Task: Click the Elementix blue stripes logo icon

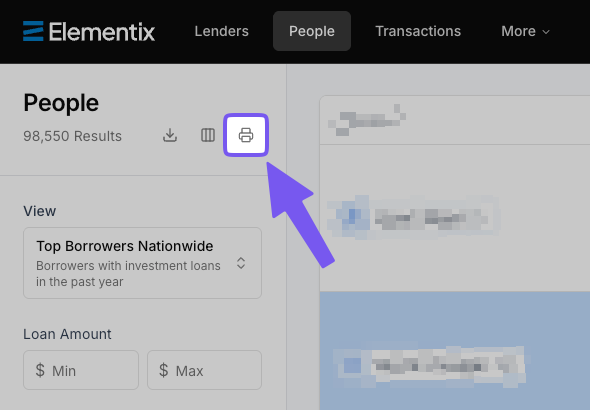Action: 33,31
